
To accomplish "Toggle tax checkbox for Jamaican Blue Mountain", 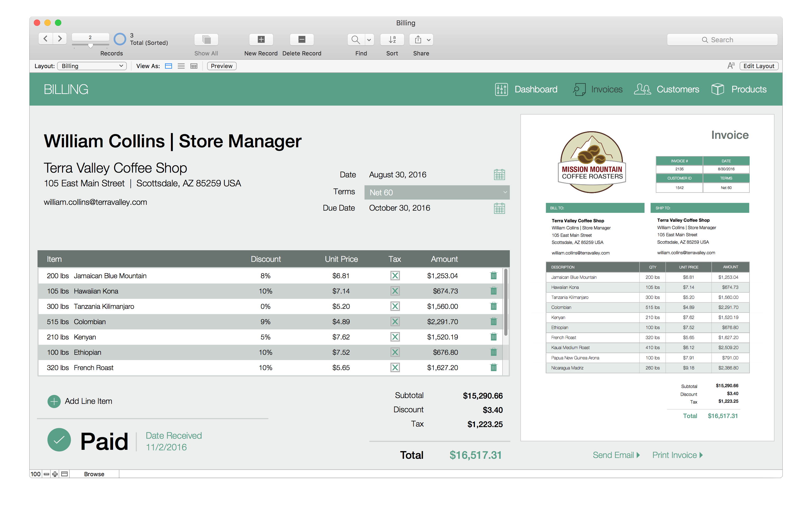I will (395, 276).
